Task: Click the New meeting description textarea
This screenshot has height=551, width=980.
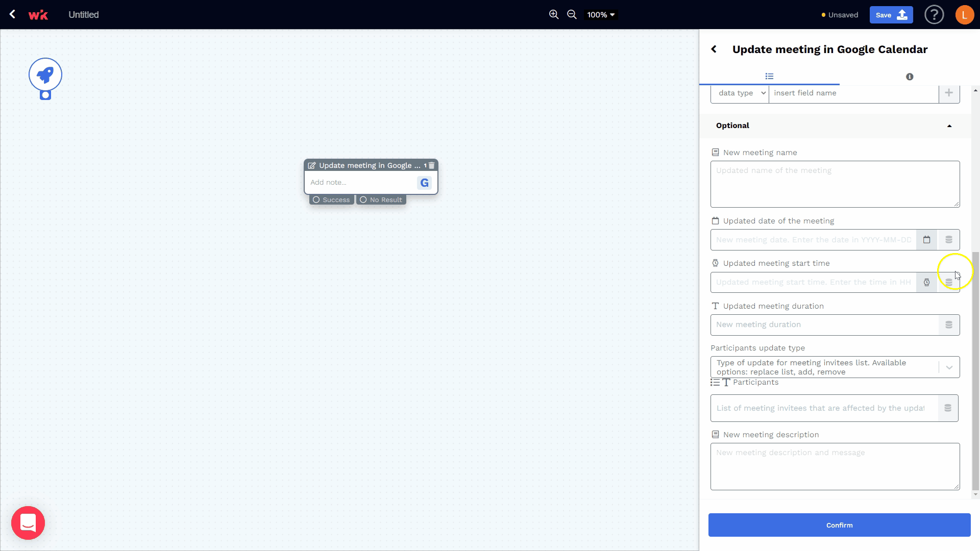Action: click(835, 467)
